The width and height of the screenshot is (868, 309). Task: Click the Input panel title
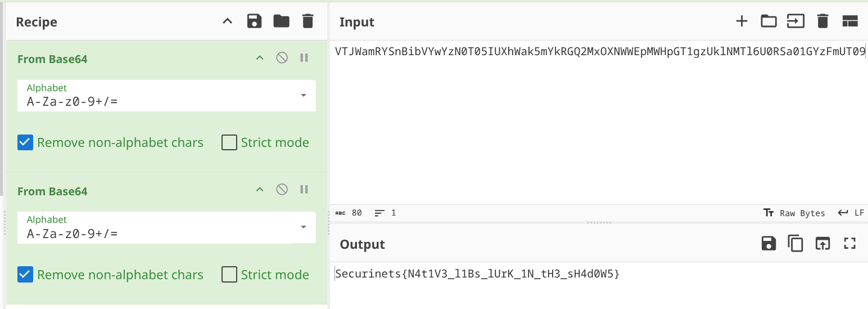[x=357, y=22]
